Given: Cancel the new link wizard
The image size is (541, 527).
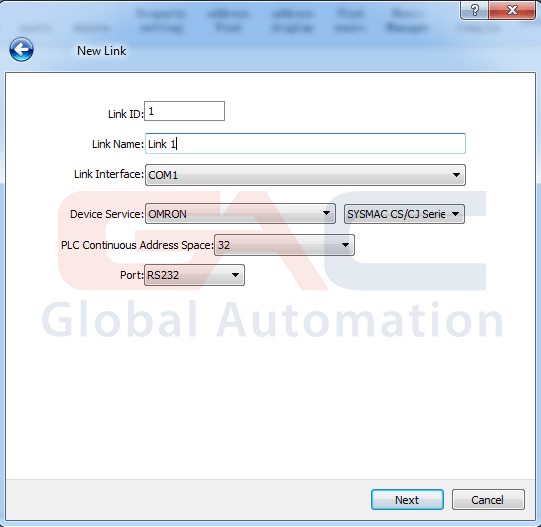Looking at the screenshot, I should 488,499.
